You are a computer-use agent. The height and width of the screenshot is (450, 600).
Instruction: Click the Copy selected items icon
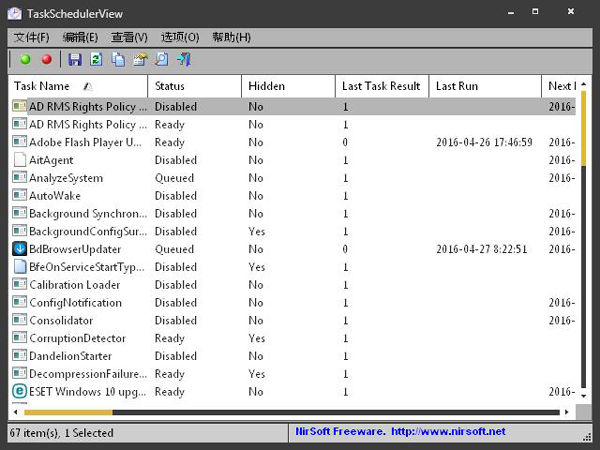(x=118, y=59)
